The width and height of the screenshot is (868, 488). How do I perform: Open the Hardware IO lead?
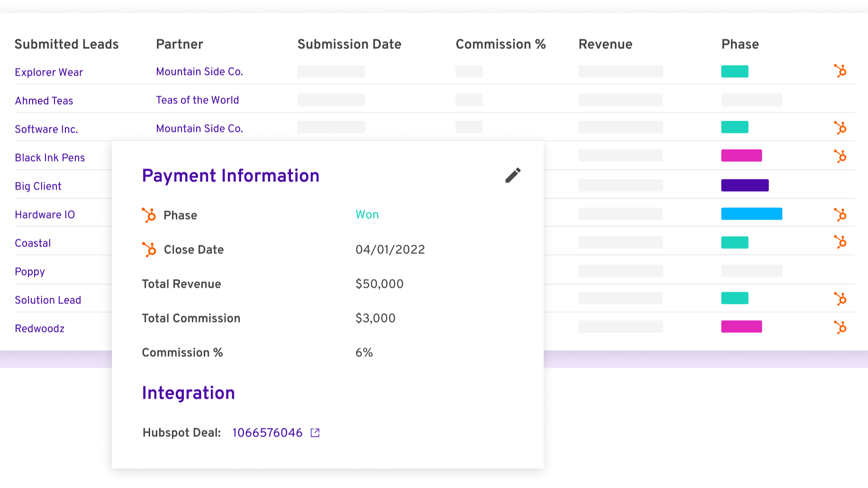(x=45, y=214)
